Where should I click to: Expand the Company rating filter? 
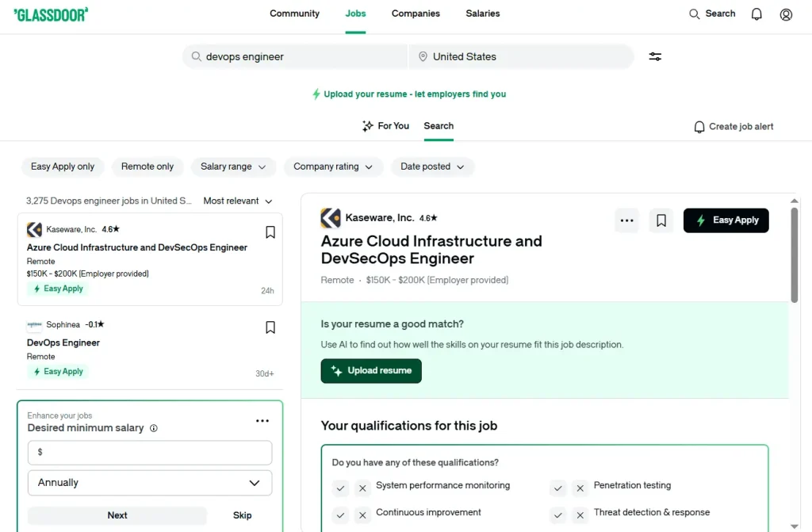333,166
